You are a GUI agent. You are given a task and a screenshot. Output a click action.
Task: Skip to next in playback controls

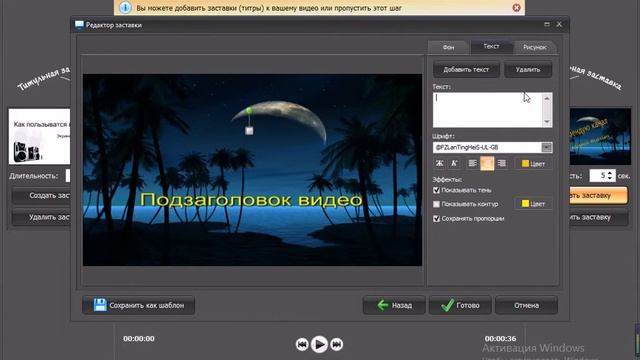tap(336, 344)
